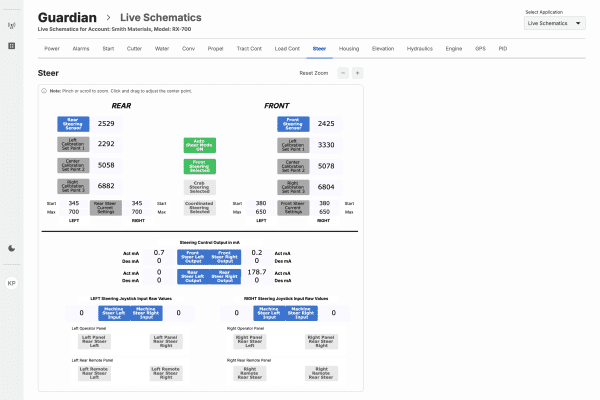The width and height of the screenshot is (600, 400).
Task: Click Left Remote Rear Steer Right indicator
Action: point(166,373)
